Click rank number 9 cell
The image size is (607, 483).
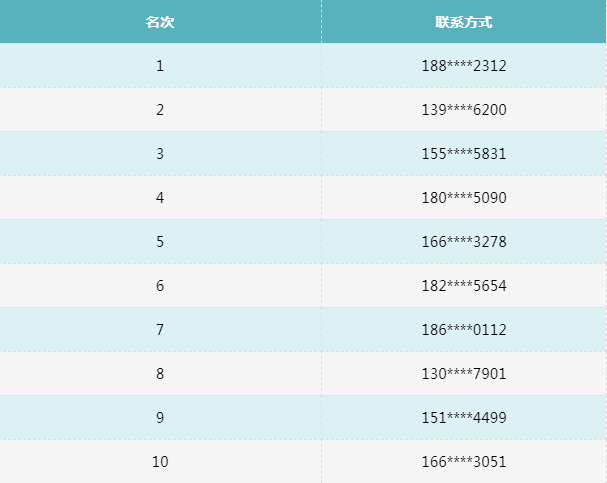tap(160, 418)
